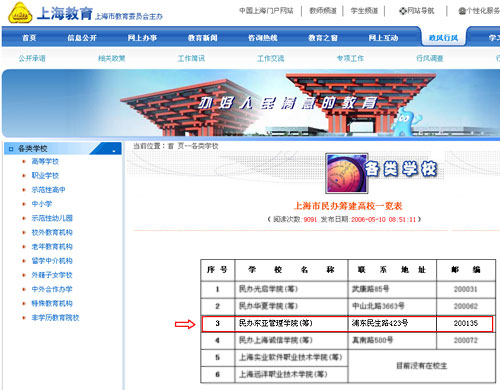Select 高等学校 in the sidebar
Image resolution: width=500 pixels, height=390 pixels.
pos(45,161)
